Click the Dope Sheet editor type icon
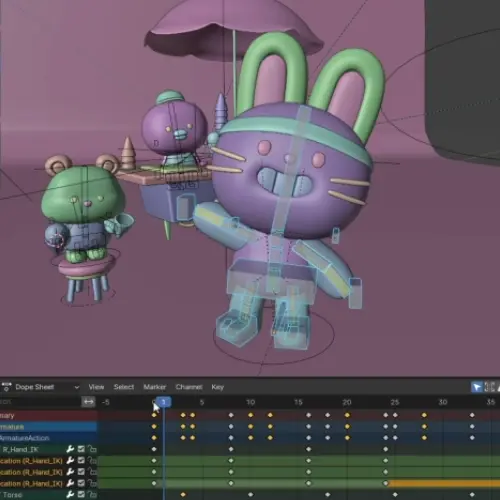Viewport: 500px width, 500px height. [6, 387]
